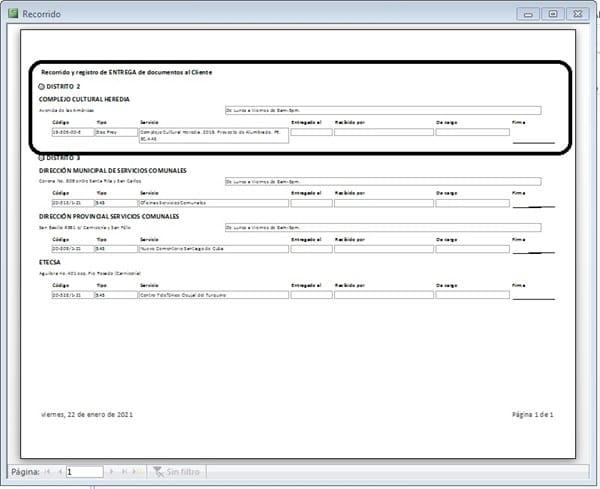The image size is (600, 489).
Task: Click the DISTRITO 2 circle marker
Action: (42, 87)
